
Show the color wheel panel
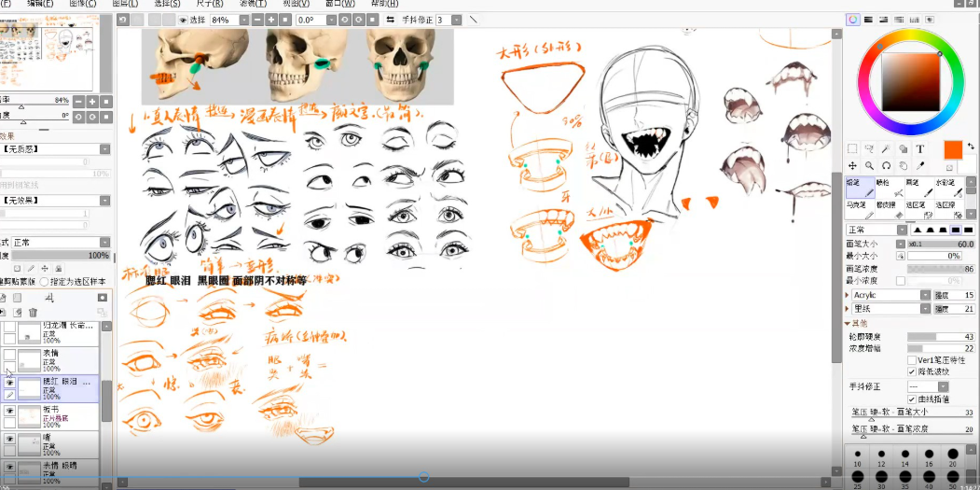(853, 20)
